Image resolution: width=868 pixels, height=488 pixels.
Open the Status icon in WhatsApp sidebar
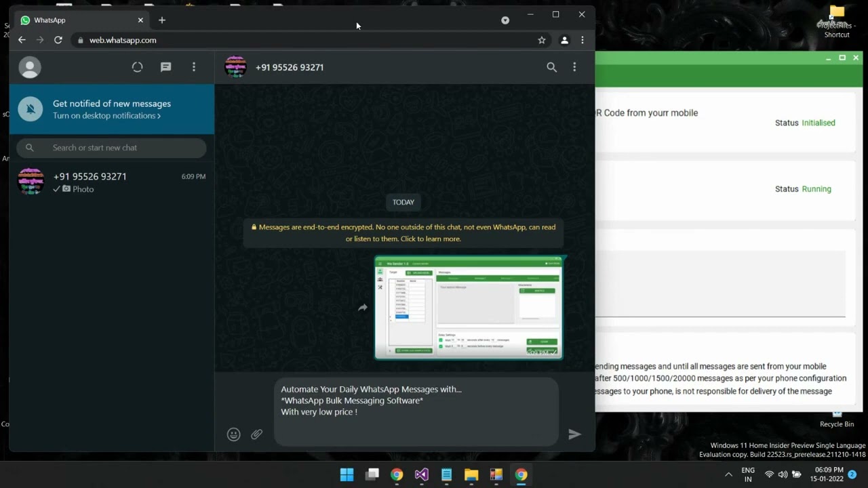(x=138, y=67)
